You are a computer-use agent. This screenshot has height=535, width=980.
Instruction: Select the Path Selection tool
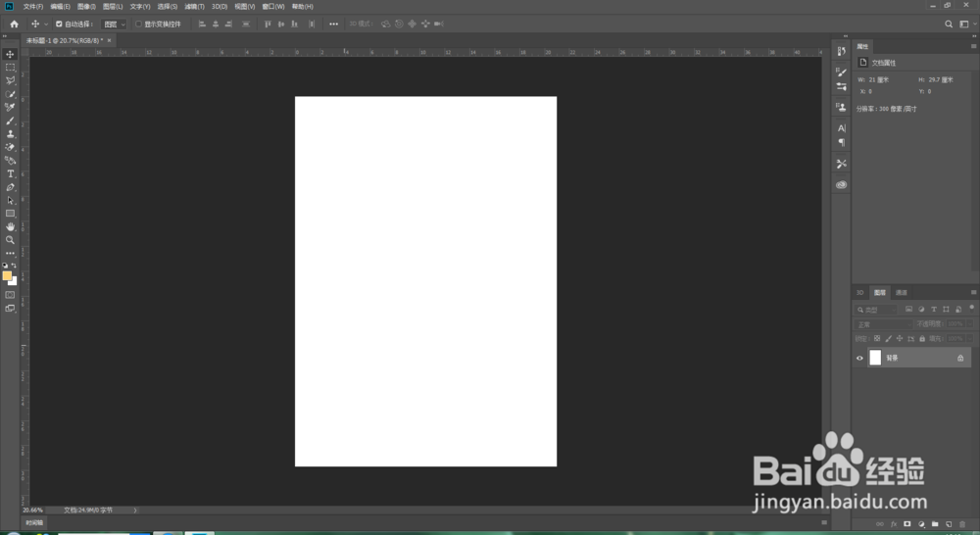[x=10, y=201]
